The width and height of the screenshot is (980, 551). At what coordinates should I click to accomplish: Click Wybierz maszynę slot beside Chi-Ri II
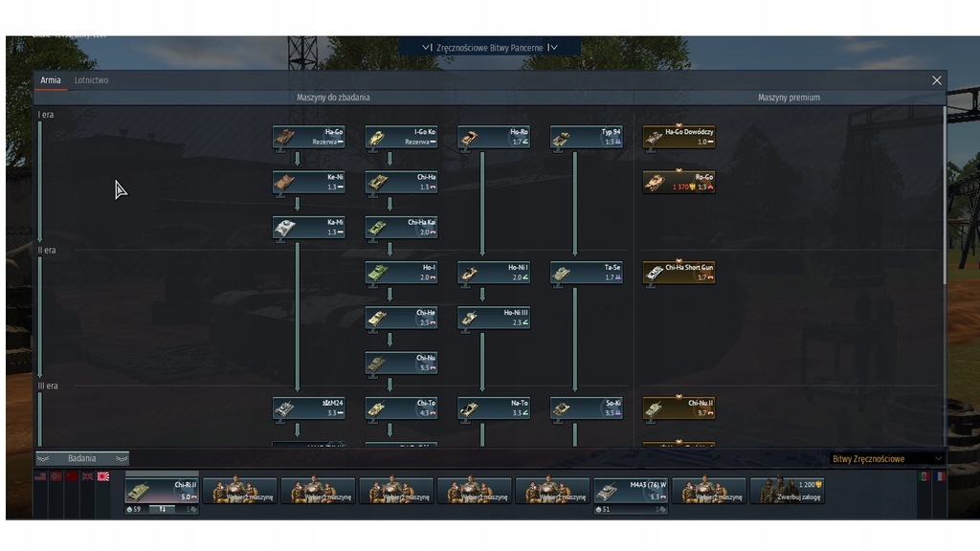(x=240, y=491)
